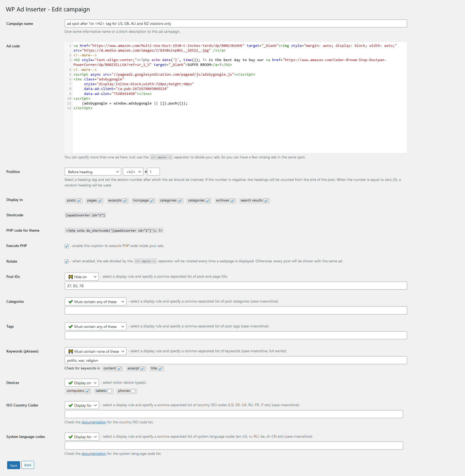Click the Save button
465x476 pixels.
[x=13, y=465]
